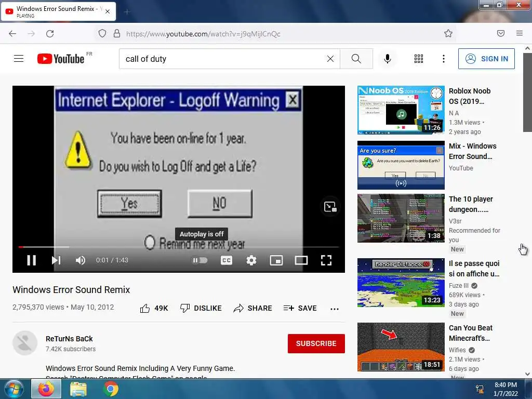The image size is (532, 399).
Task: Seek on the video progress bar
Action: point(179,247)
